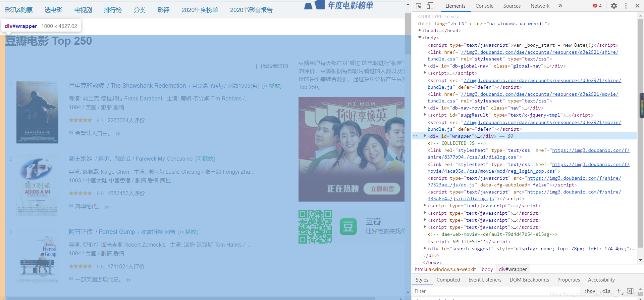This screenshot has height=300, width=644.
Task: Click 可播放 link for Forrest Gump
Action: pos(188,232)
